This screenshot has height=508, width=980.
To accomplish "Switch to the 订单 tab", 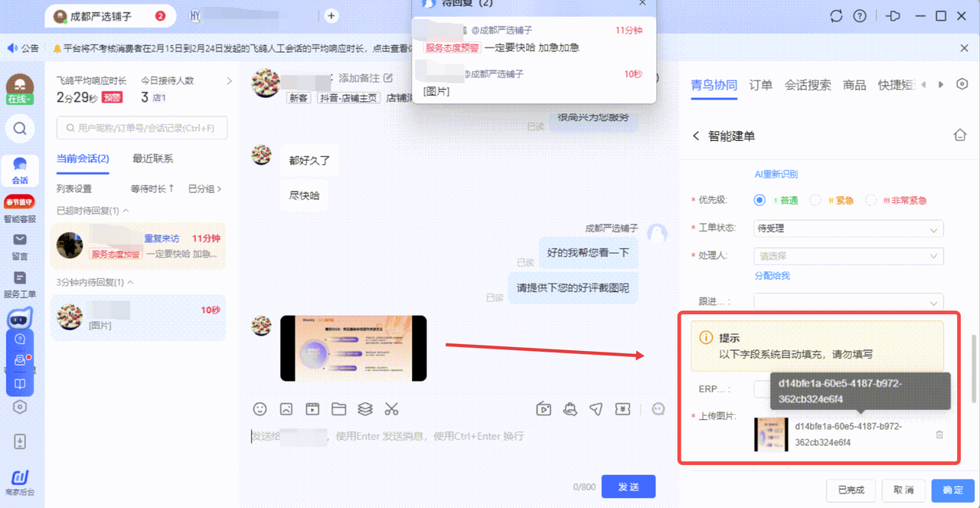I will point(760,85).
